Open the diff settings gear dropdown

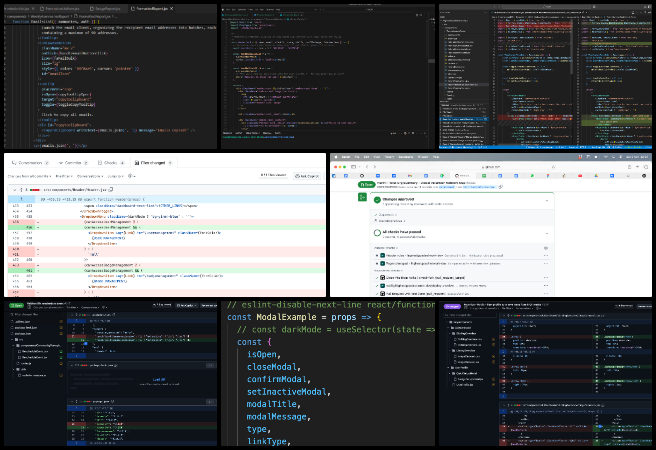131,176
